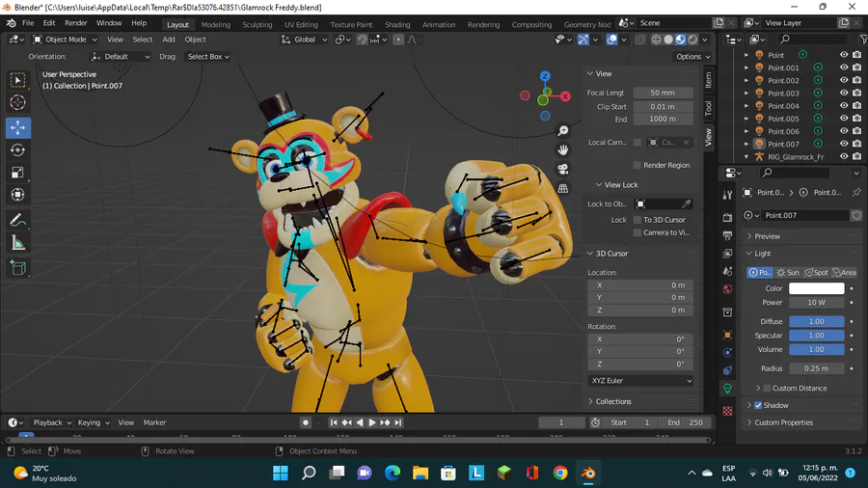Open the Object Data light properties icon

click(x=727, y=389)
